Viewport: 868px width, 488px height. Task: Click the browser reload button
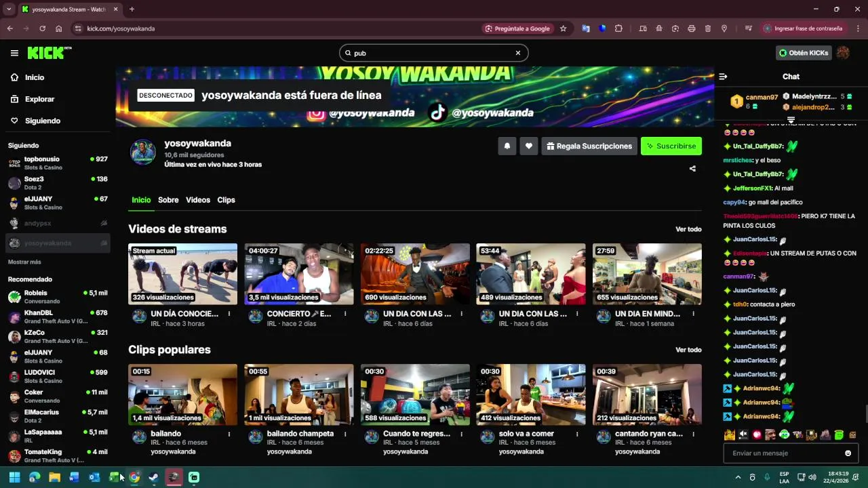point(42,28)
